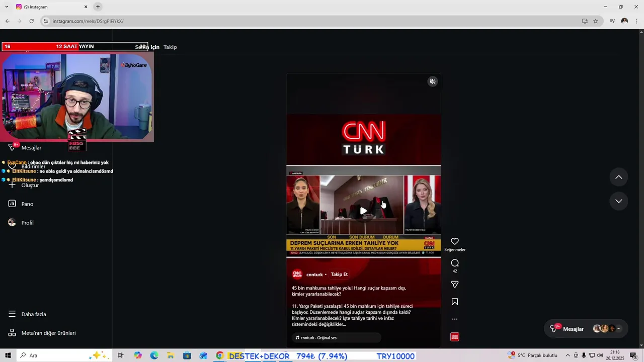The image size is (644, 362).
Task: Click the CNN Türk video news frame
Action: click(363, 211)
